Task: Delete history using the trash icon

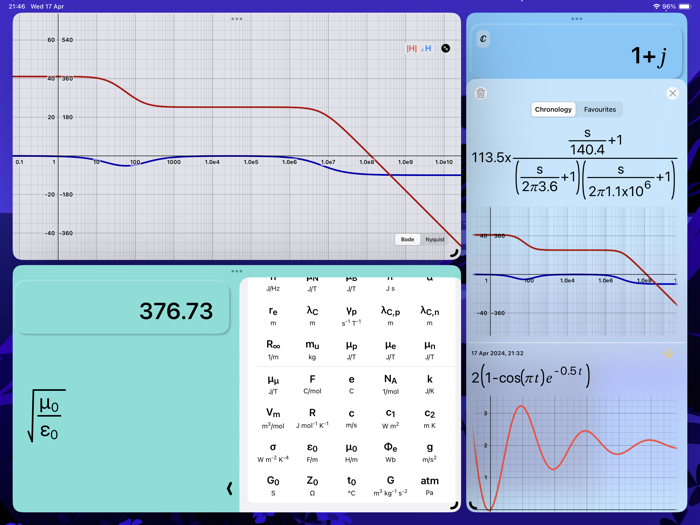Action: (481, 93)
